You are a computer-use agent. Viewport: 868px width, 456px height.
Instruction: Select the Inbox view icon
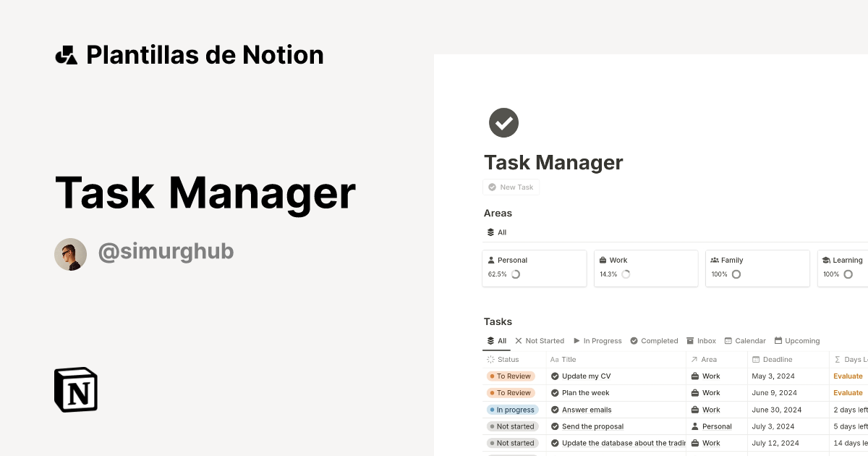point(689,340)
